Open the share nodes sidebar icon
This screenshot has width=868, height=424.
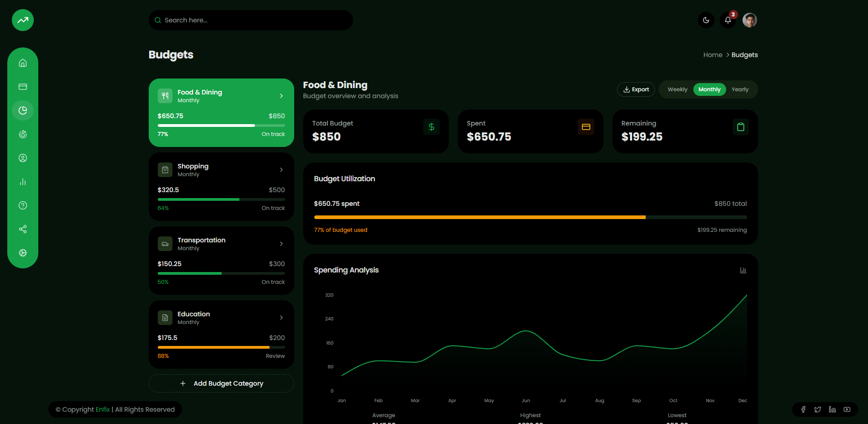point(23,229)
